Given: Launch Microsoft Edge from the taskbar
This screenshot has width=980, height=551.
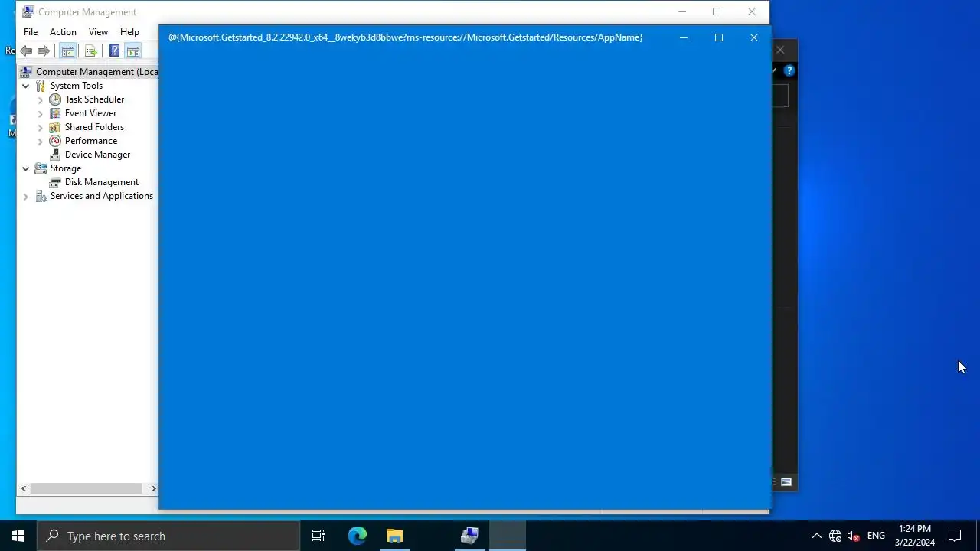Looking at the screenshot, I should click(x=358, y=536).
